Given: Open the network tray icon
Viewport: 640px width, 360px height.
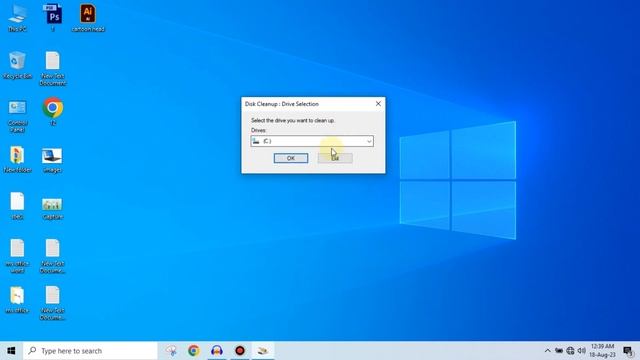Looking at the screenshot, I should [x=570, y=351].
